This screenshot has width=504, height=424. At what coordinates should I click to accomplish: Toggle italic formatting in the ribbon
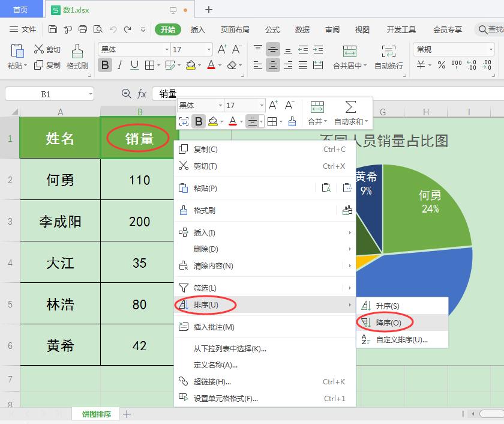pyautogui.click(x=118, y=65)
